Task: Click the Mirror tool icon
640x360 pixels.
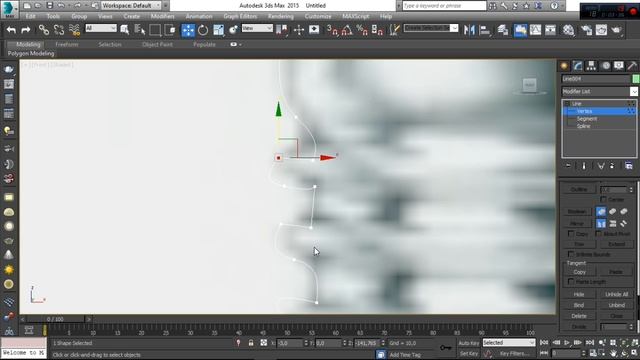Action: [x=469, y=30]
